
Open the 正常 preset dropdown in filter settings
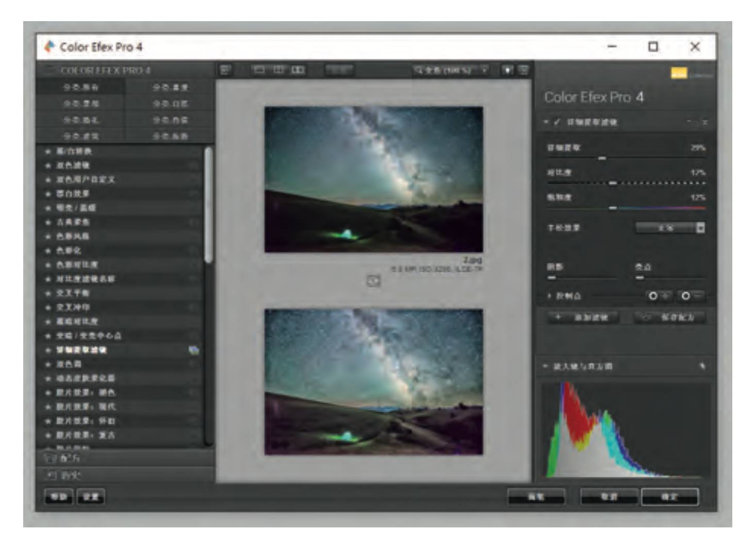670,228
